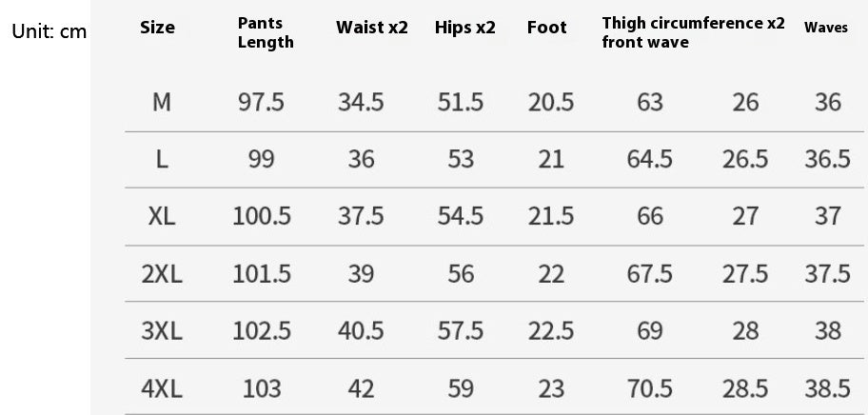Click waist value 39 in 2XL row
The image size is (868, 415).
pos(362,274)
